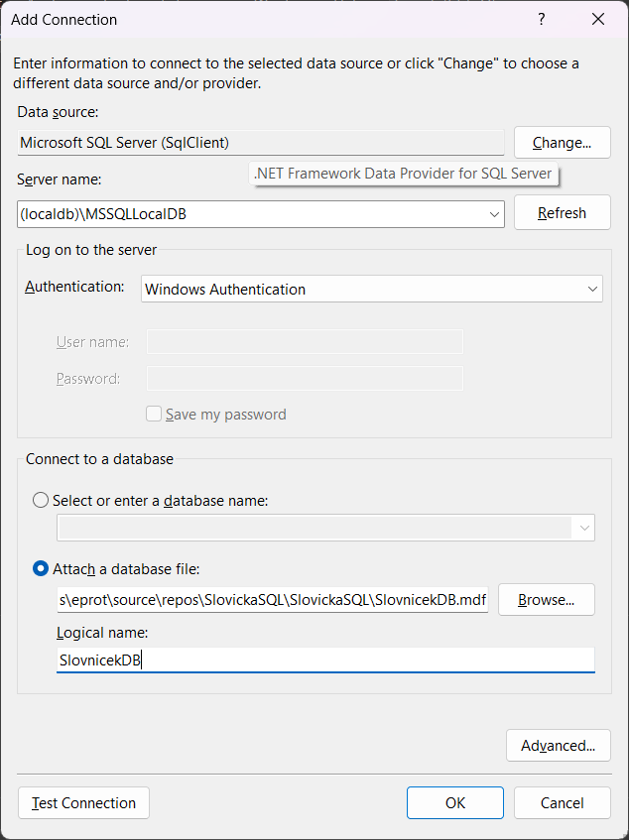Click the Change data source button
629x840 pixels.
[562, 143]
